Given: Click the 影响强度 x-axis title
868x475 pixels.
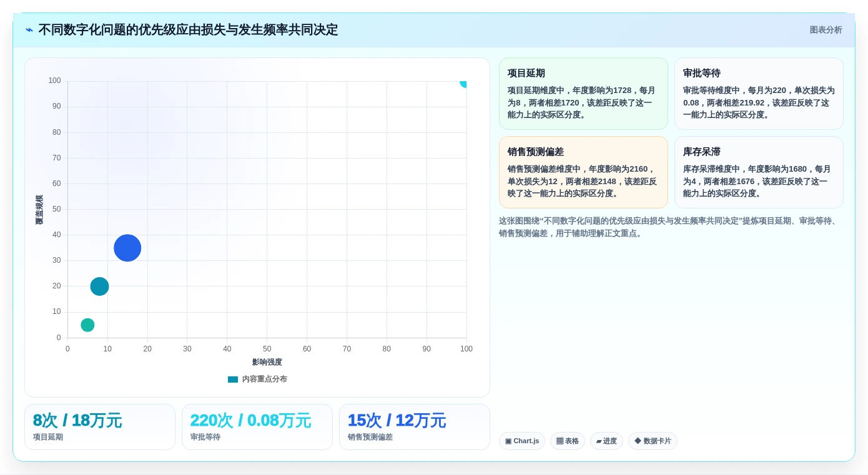Looking at the screenshot, I should 267,362.
